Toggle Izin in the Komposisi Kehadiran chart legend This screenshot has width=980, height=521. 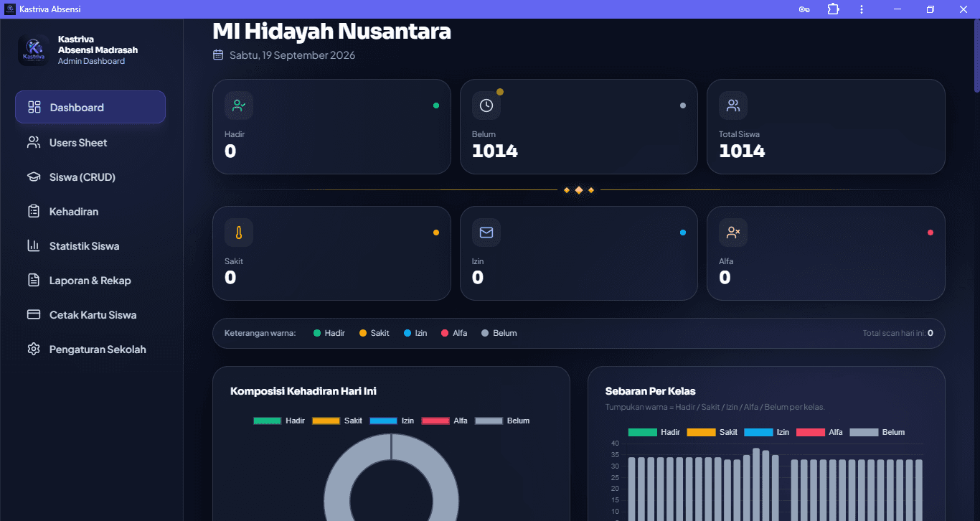tap(392, 421)
